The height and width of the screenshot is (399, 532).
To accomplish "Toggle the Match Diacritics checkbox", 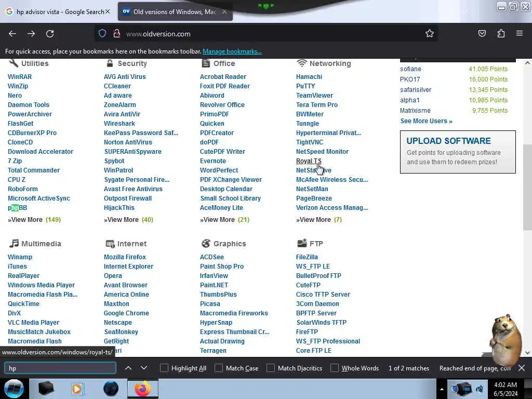I will coord(271,368).
